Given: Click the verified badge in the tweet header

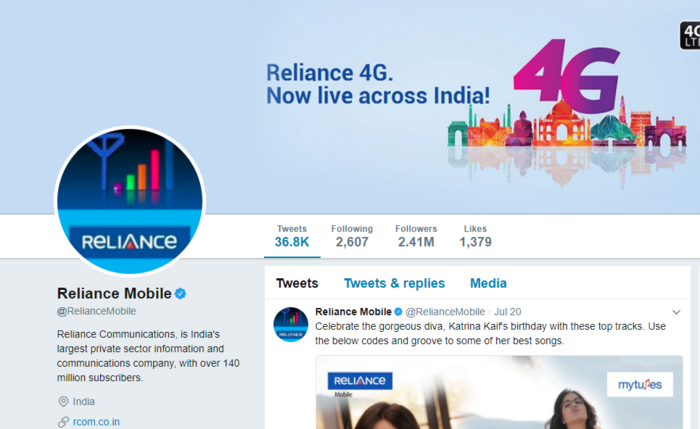Looking at the screenshot, I should click(398, 312).
